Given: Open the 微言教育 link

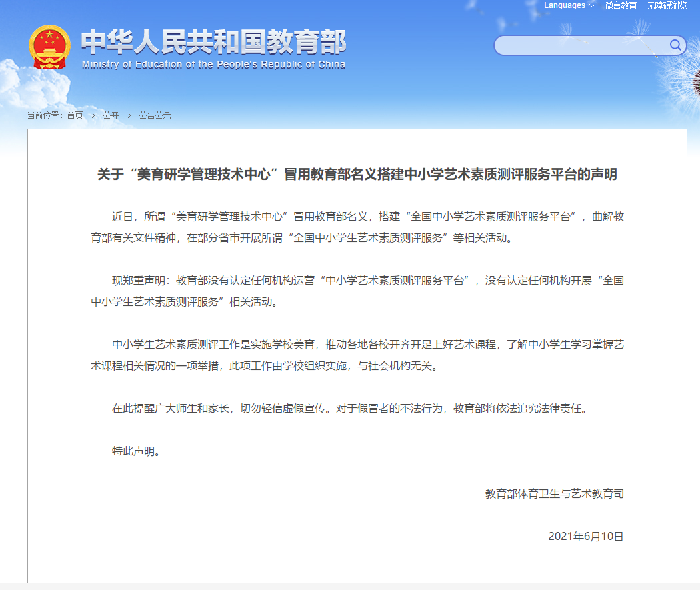Looking at the screenshot, I should pyautogui.click(x=621, y=5).
